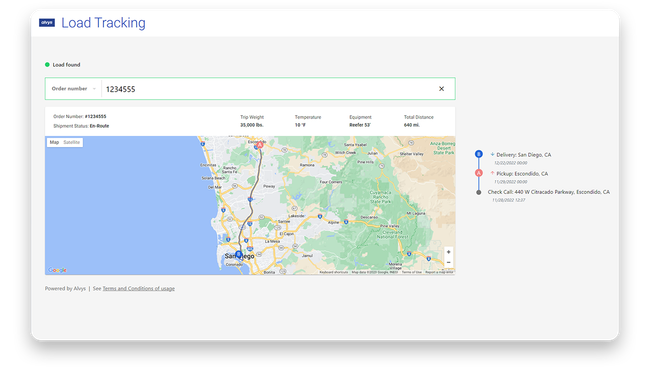Open map Keyboard shortcuts link
Viewport: 650px width, 392px height.
point(334,272)
